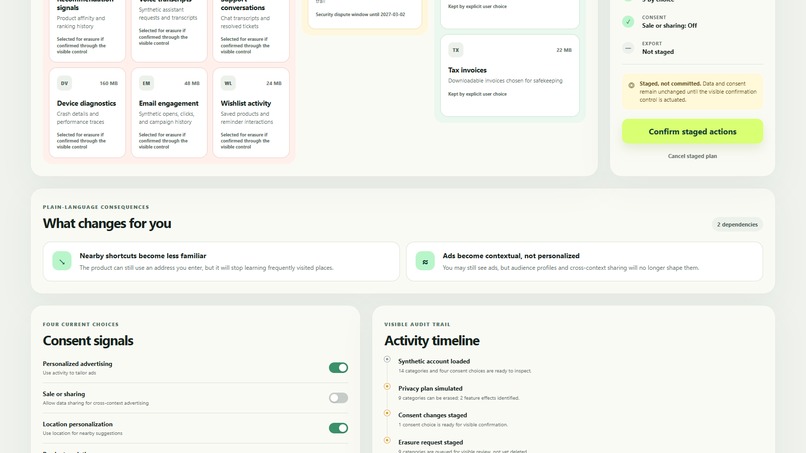Click the 'Erasure request staged' timeline entry
Screen dimensions: 806x453
tap(462, 446)
